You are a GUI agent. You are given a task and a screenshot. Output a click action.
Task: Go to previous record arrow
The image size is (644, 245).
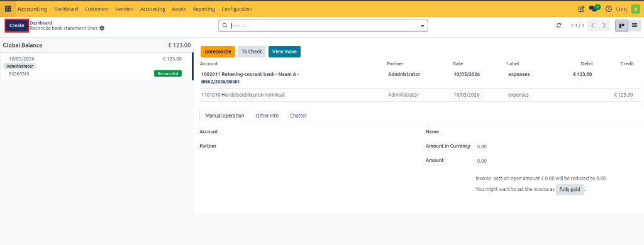(592, 26)
